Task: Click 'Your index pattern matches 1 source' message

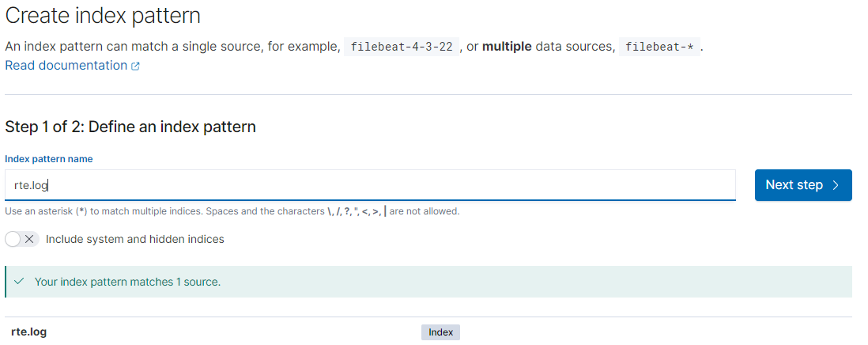Action: [127, 282]
